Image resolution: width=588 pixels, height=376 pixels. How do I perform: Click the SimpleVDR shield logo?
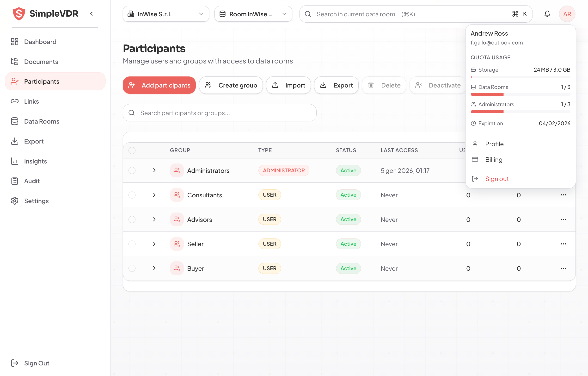[19, 14]
